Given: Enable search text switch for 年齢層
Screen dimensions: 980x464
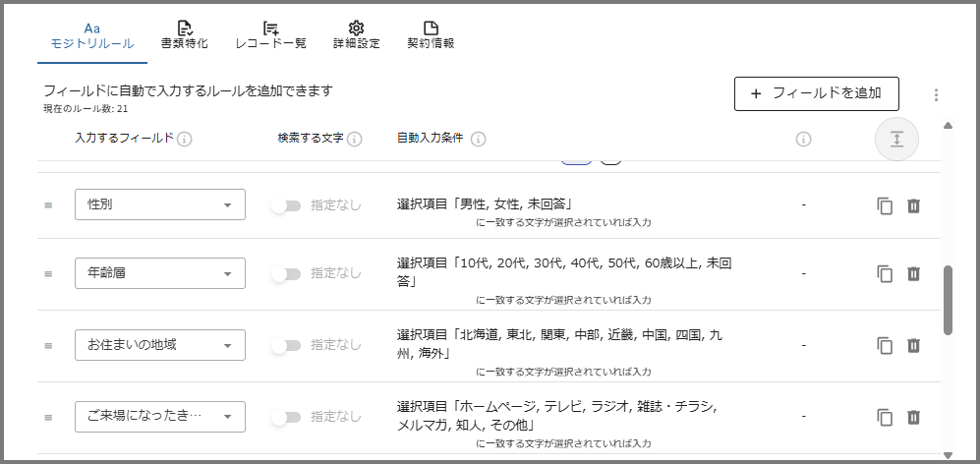Looking at the screenshot, I should (285, 274).
